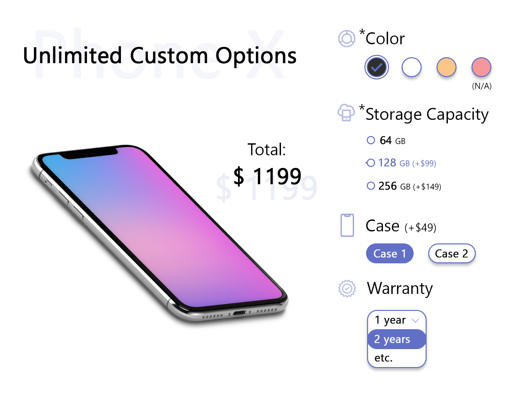
Task: Click the 1 year warranty dropdown header
Action: click(390, 320)
